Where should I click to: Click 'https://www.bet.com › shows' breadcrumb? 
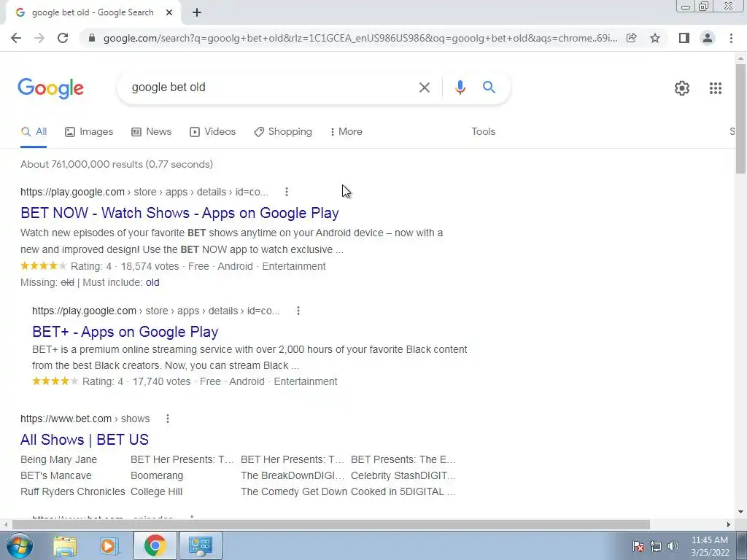point(85,419)
